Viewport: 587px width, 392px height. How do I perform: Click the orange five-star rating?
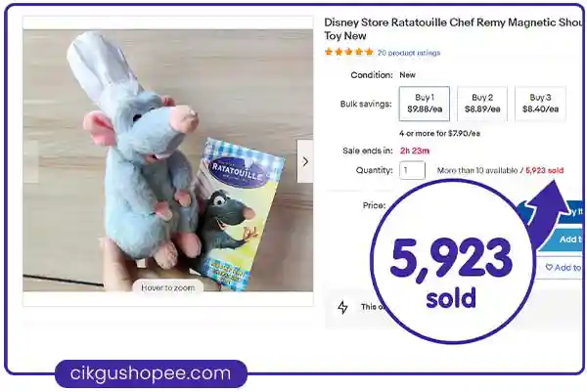click(x=349, y=52)
